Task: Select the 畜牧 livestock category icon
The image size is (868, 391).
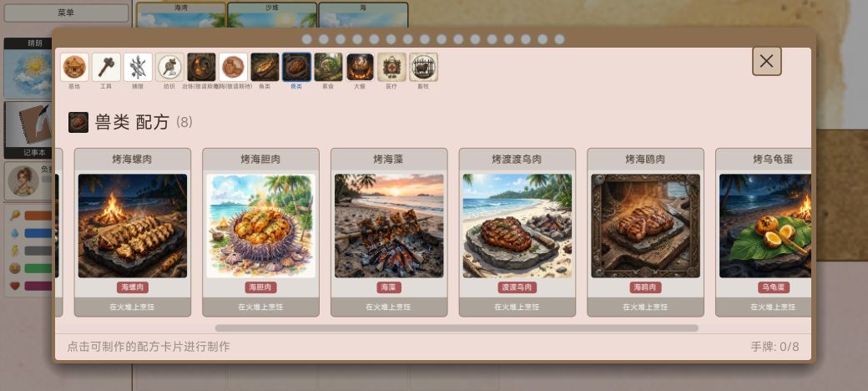Action: tap(423, 67)
